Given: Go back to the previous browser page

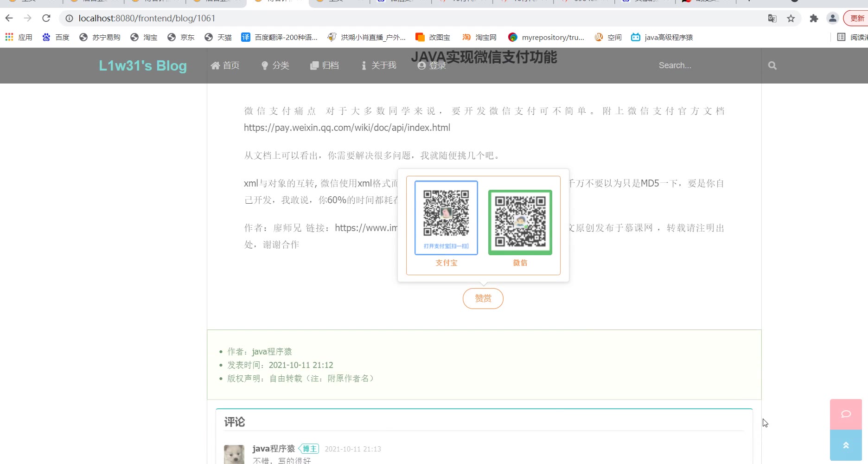Looking at the screenshot, I should click(9, 19).
